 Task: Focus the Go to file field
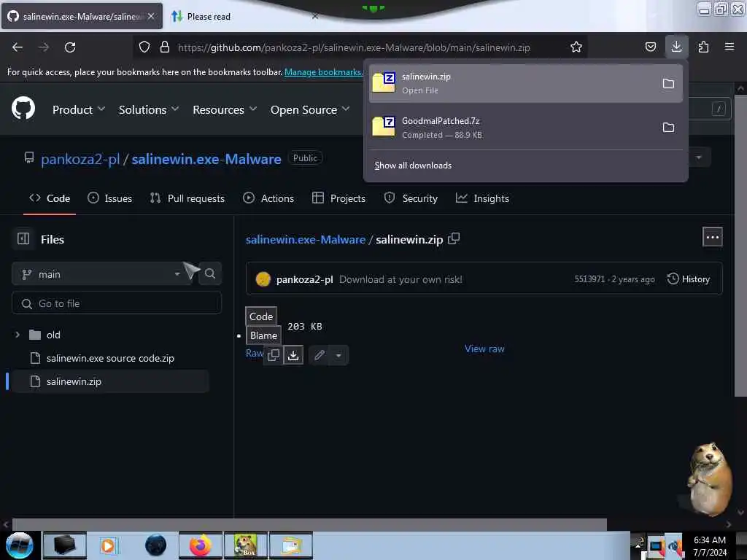[117, 303]
